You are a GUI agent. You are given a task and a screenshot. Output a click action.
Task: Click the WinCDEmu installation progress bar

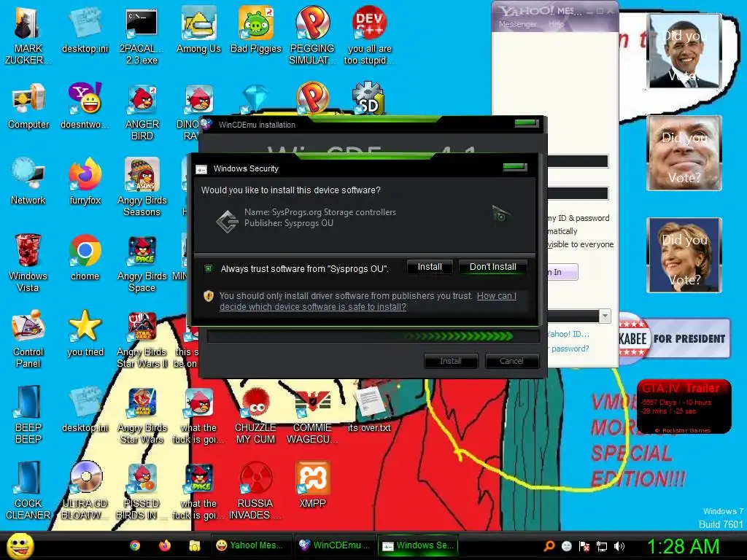[x=373, y=336]
